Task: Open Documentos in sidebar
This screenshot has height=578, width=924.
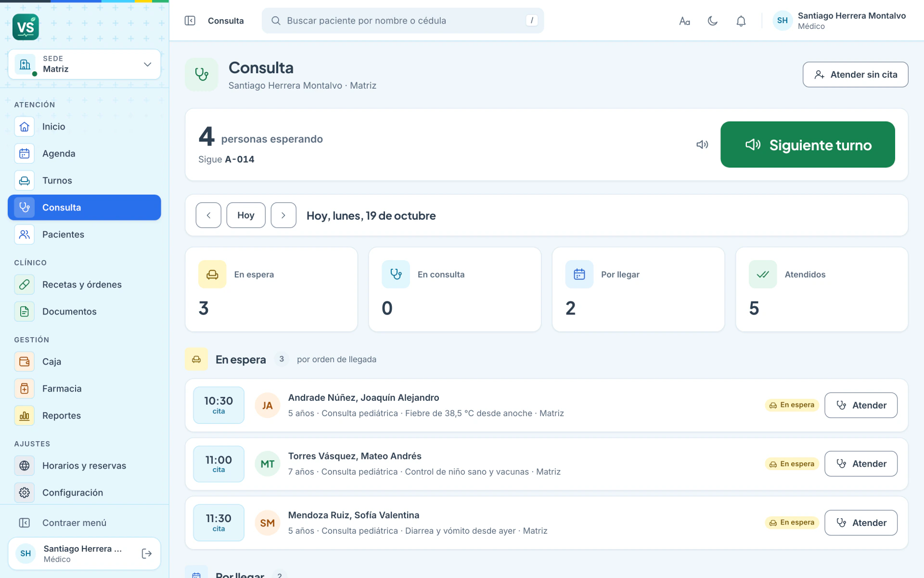Action: 84,312
